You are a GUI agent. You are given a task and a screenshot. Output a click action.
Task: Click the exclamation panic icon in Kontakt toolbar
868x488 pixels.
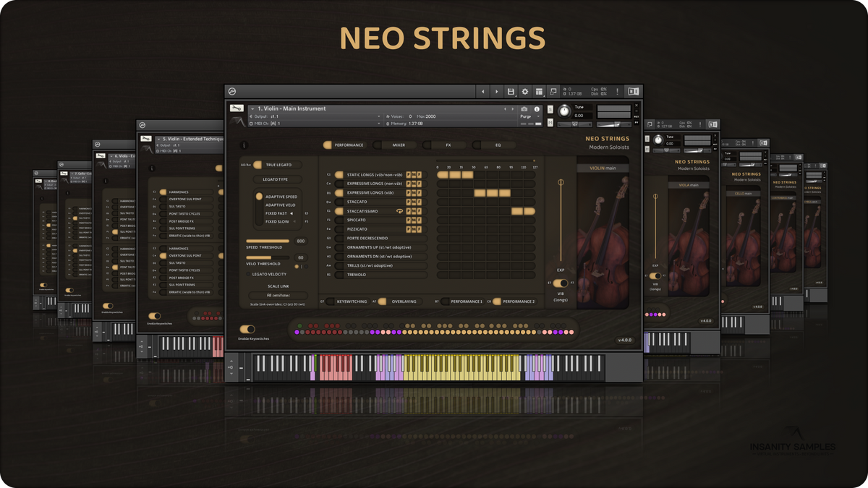pos(616,92)
